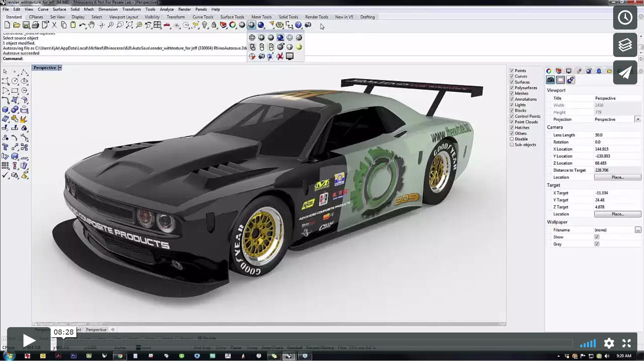The image size is (644, 361).
Task: Select the Circle tool in left toolbar
Action: [15, 81]
